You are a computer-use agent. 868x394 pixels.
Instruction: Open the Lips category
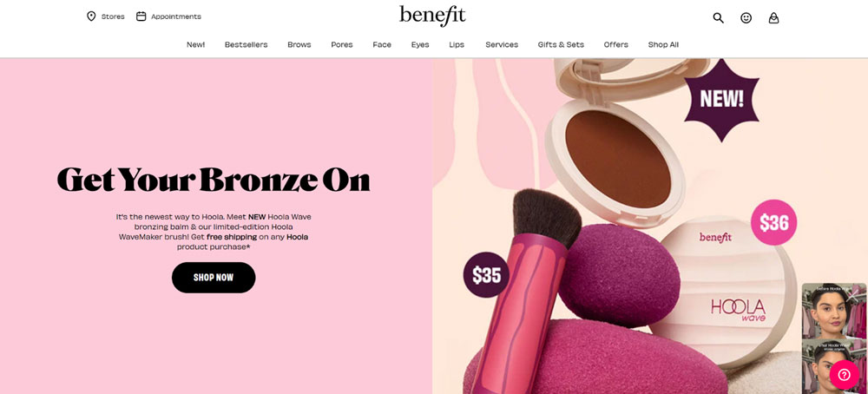[457, 45]
